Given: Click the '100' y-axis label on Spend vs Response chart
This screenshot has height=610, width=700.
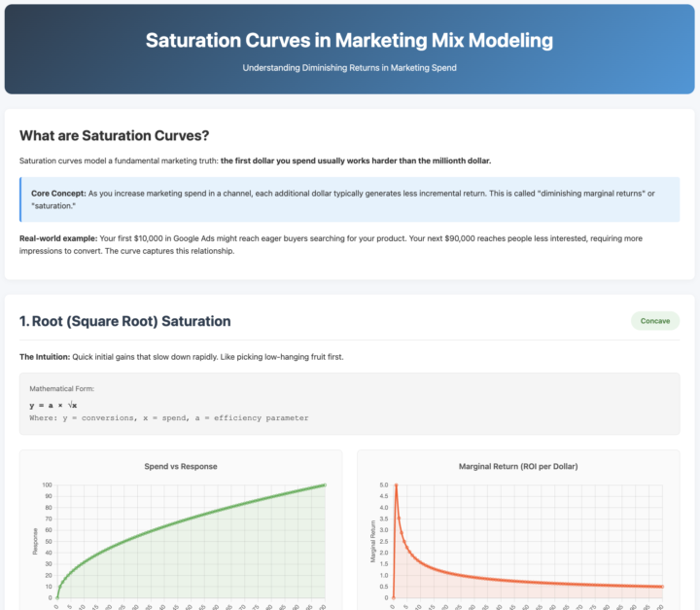Looking at the screenshot, I should point(48,484).
